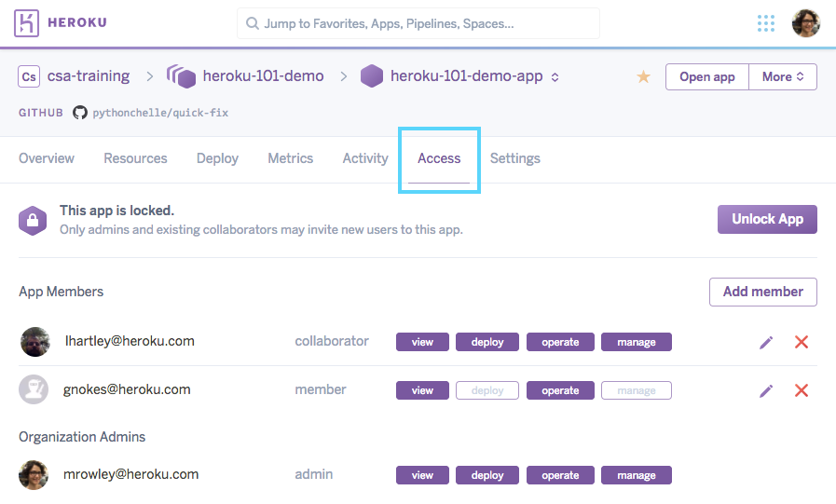Select gnokes@heroku.com email text

tap(127, 389)
